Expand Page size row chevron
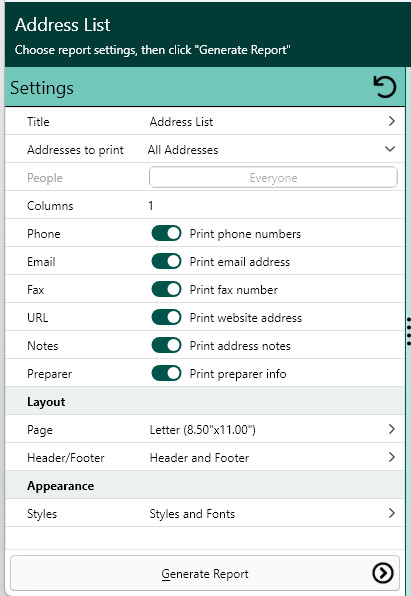Viewport: 411px width, 596px height. pyautogui.click(x=392, y=429)
